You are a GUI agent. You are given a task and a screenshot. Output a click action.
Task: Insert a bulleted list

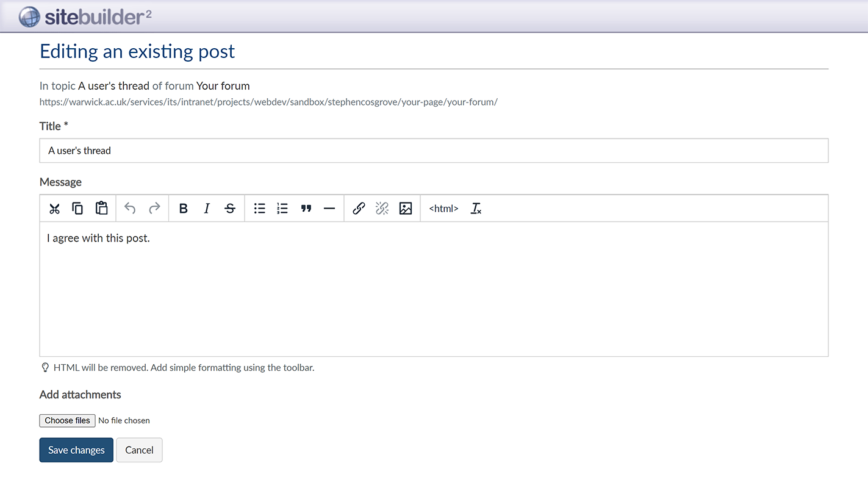tap(259, 208)
